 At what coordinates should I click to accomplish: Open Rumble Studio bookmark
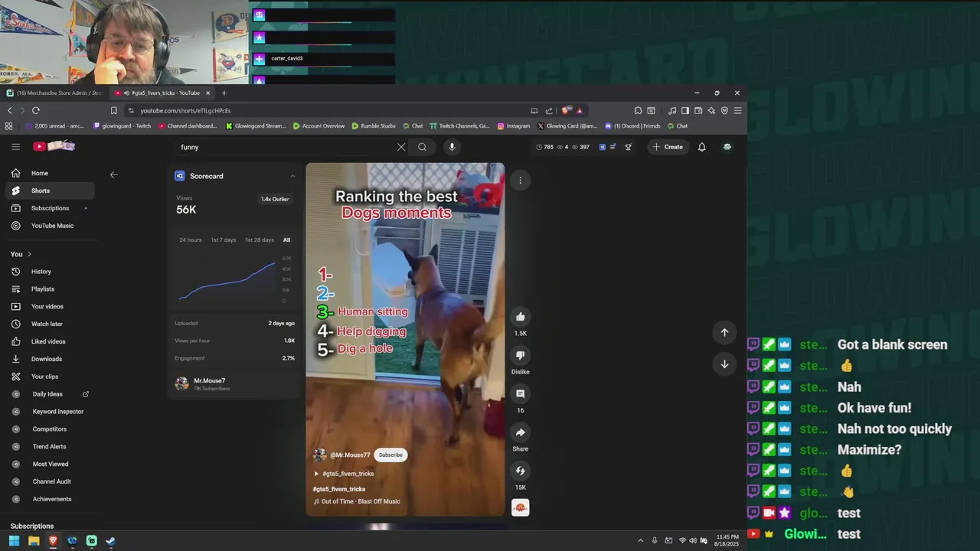pyautogui.click(x=374, y=126)
